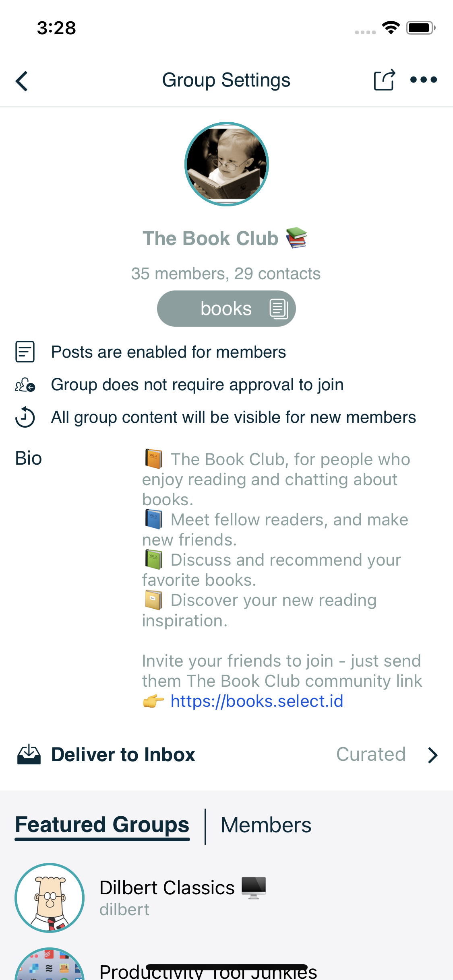The height and width of the screenshot is (980, 453).
Task: Tap the content history clock icon
Action: click(x=25, y=417)
